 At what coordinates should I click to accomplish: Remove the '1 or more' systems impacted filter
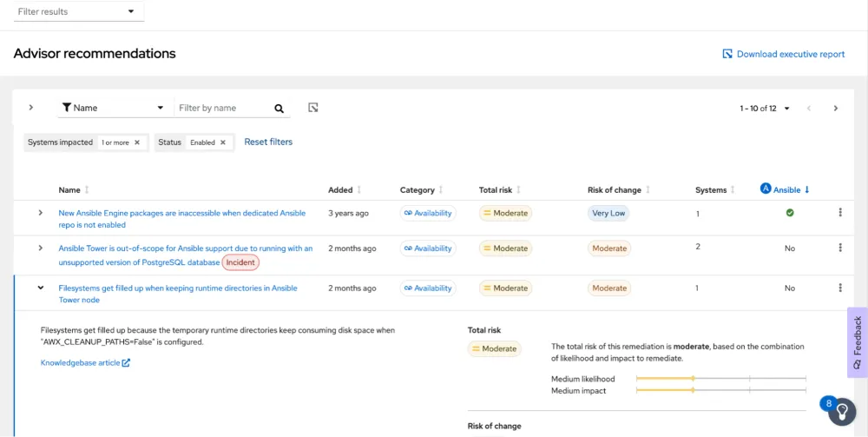point(137,142)
